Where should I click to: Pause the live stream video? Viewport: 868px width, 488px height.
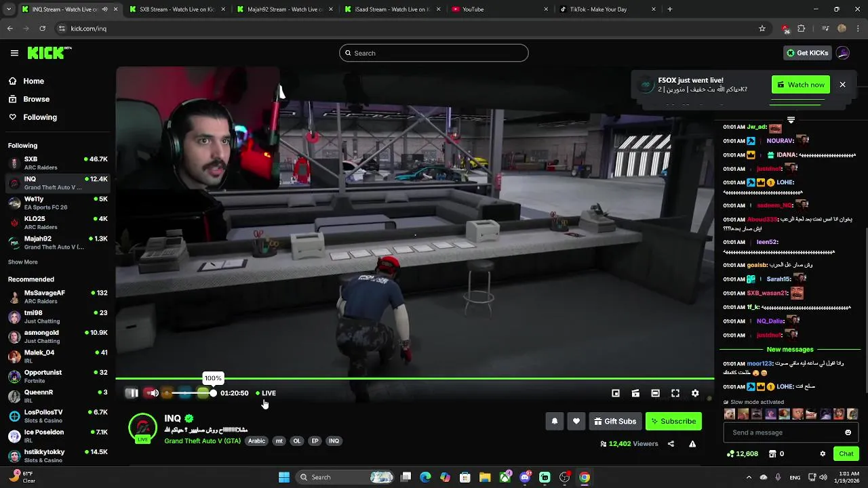click(134, 393)
